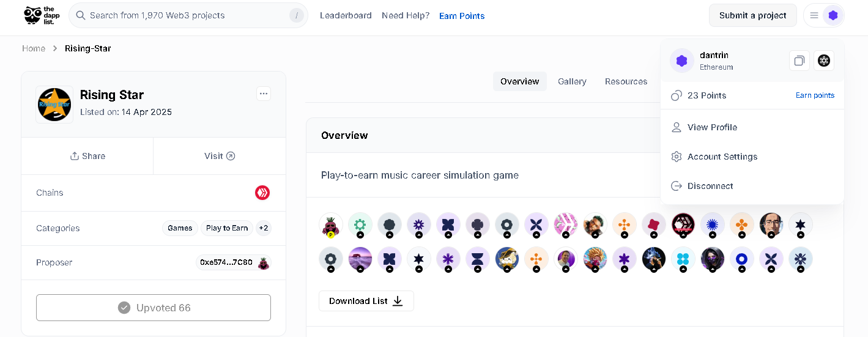Click the Rising-Star breadcrumb text
The image size is (868, 337).
(88, 48)
